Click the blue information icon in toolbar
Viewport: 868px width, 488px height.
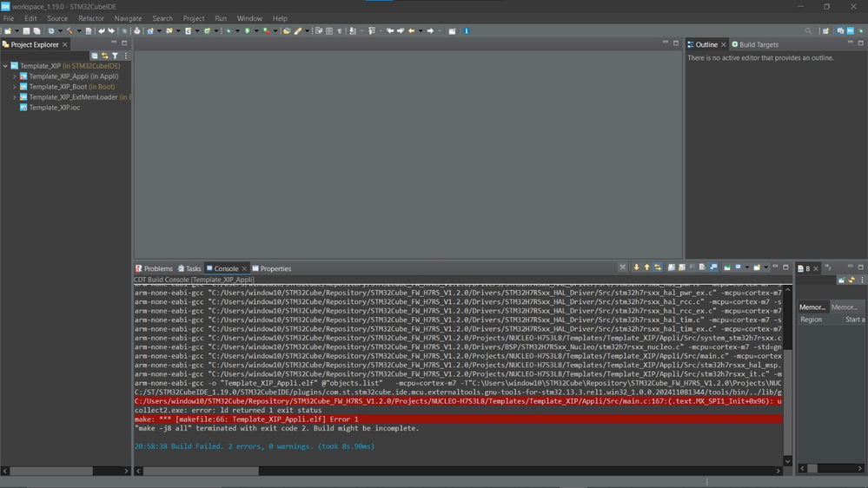click(x=466, y=31)
